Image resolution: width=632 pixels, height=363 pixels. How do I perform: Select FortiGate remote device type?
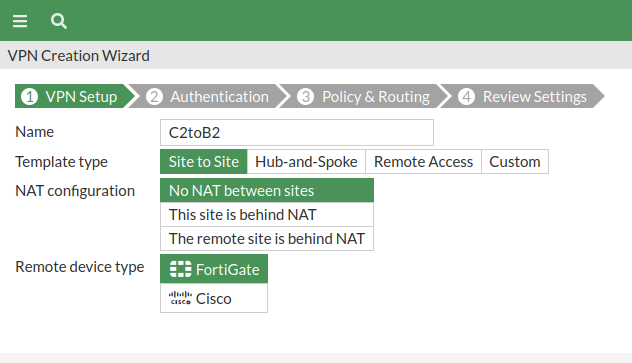point(214,269)
